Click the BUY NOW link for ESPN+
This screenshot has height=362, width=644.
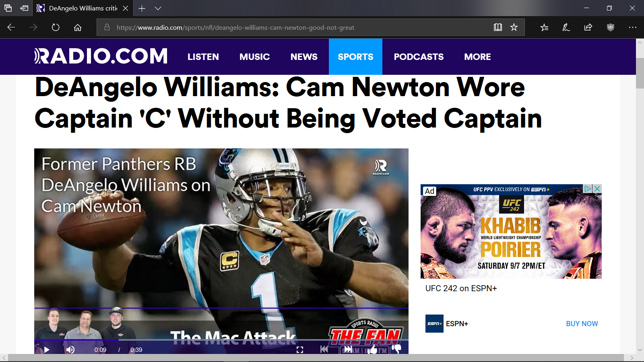coord(582,324)
